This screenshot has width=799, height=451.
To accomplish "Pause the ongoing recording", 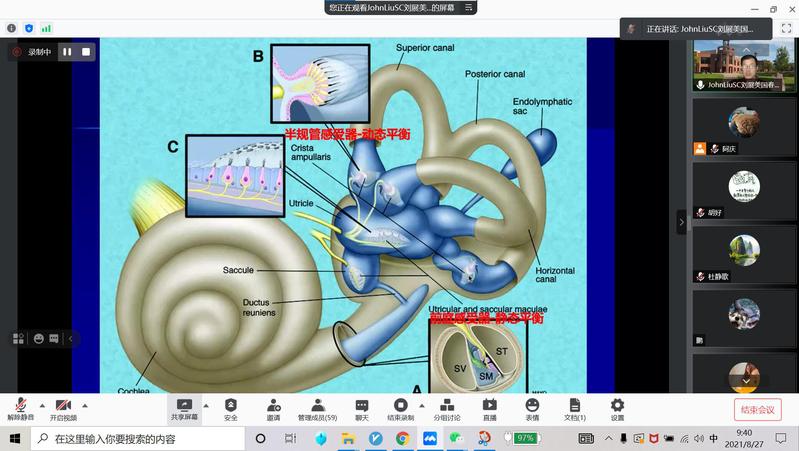I will tap(68, 51).
